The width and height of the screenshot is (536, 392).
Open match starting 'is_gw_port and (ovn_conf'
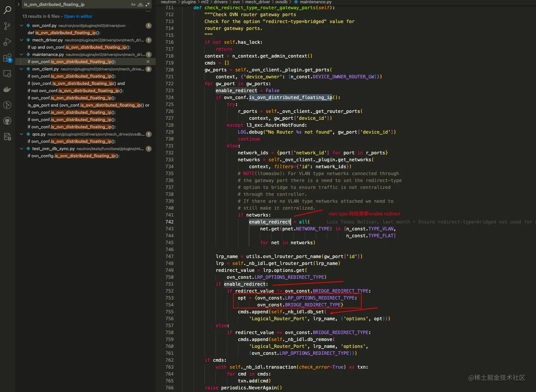click(x=89, y=105)
